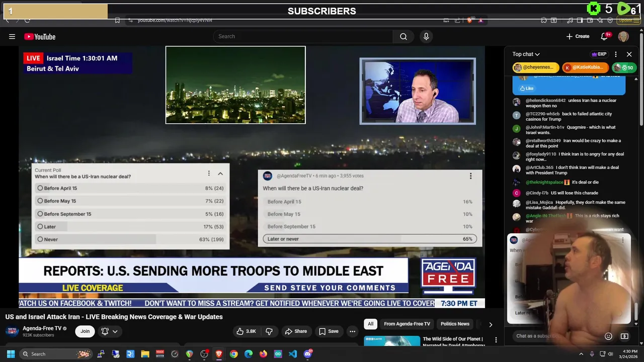
Task: Open browser extensions puzzle icon
Action: [x=544, y=20]
